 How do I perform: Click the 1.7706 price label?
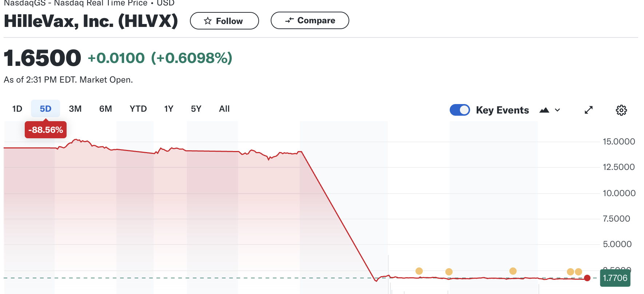[x=615, y=278]
